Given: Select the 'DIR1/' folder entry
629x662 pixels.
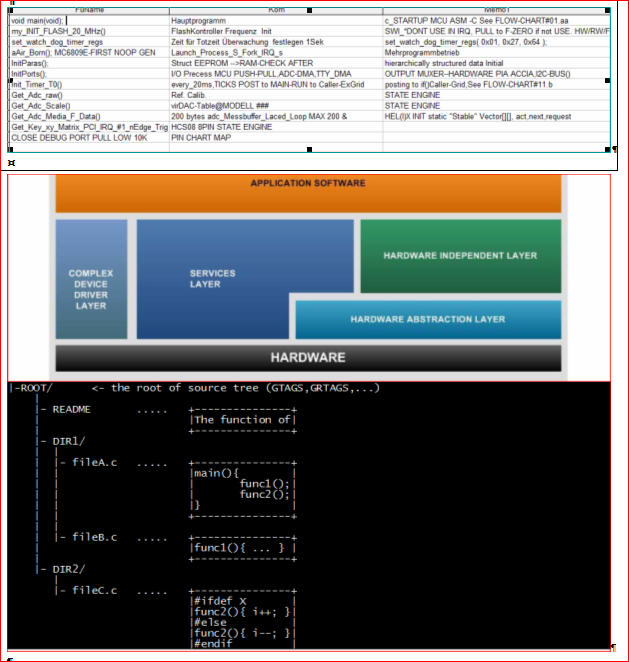Looking at the screenshot, I should coord(68,441).
